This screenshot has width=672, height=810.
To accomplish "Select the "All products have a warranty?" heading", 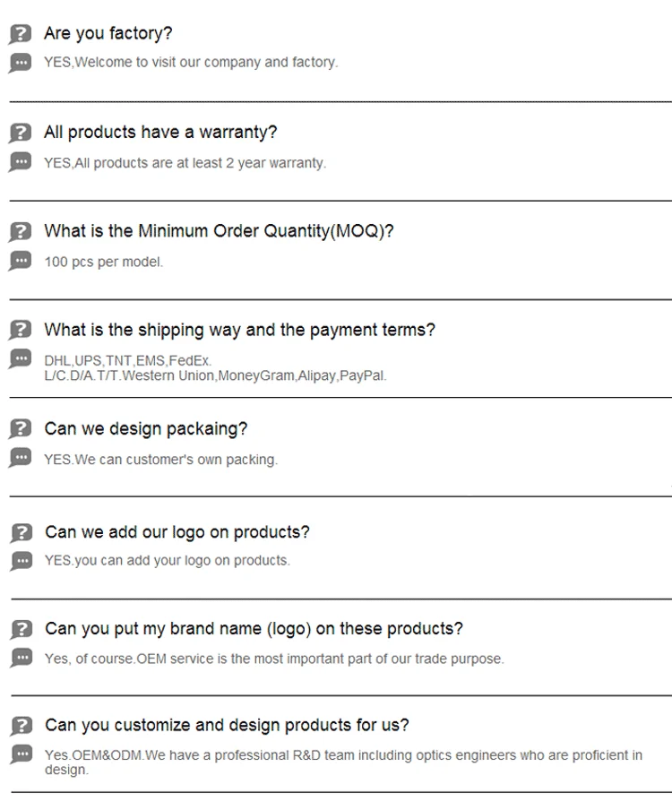I will [160, 133].
